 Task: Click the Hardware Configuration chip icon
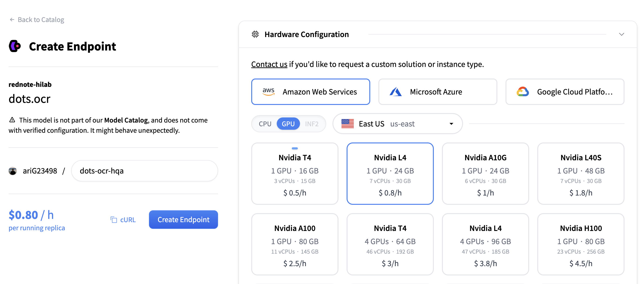[x=255, y=34]
